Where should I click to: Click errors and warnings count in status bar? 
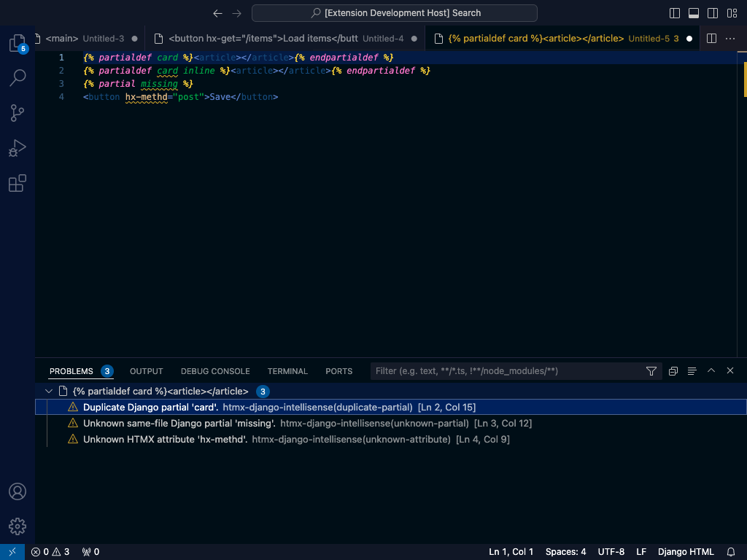(x=50, y=552)
